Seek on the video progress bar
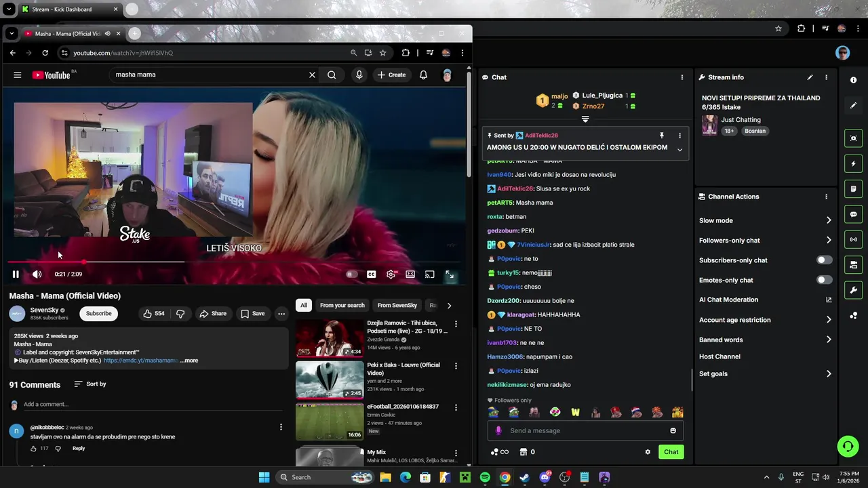 234,262
